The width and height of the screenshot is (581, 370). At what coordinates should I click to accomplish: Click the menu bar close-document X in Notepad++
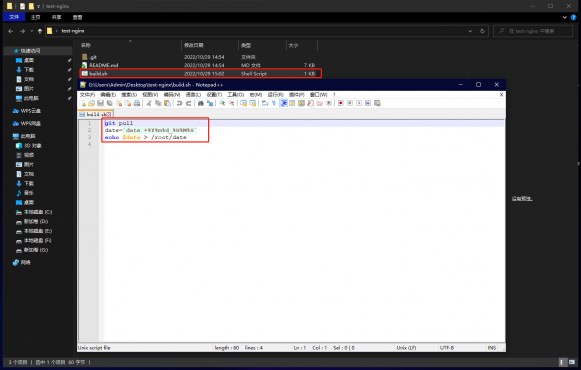[501, 95]
